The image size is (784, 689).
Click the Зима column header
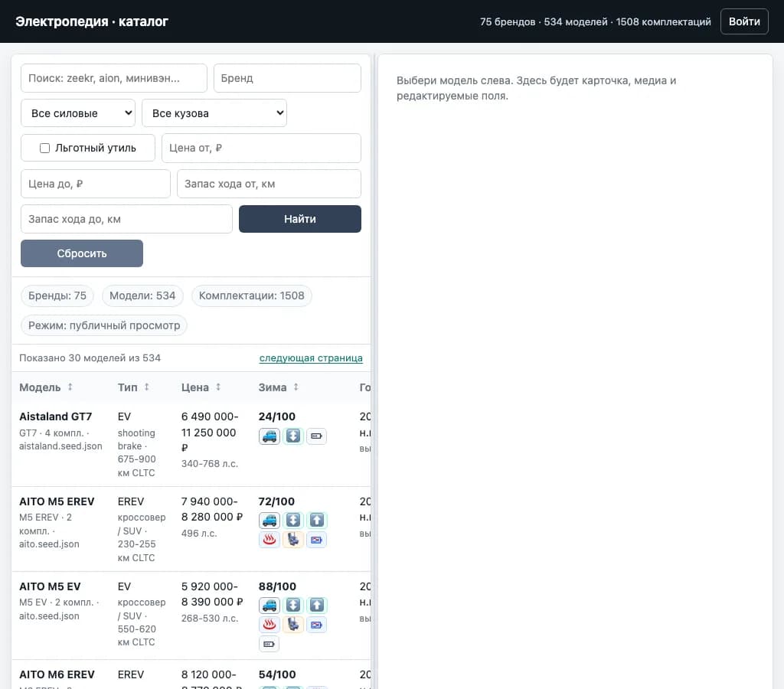coord(273,387)
